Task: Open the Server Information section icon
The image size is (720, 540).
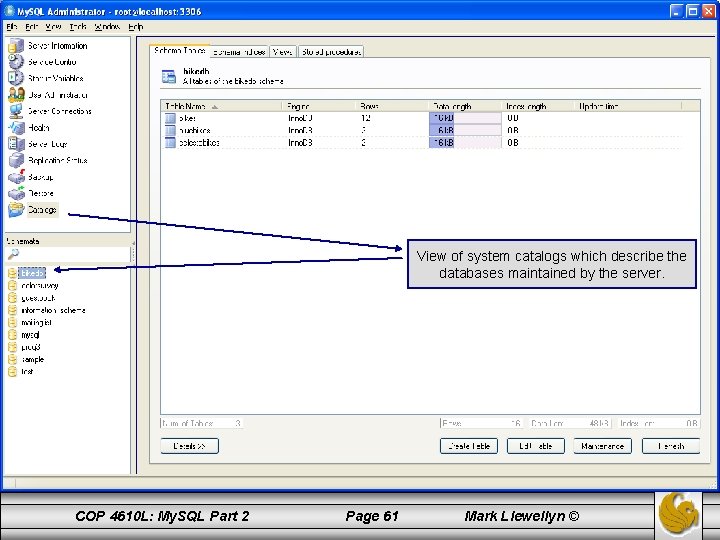Action: coord(16,45)
